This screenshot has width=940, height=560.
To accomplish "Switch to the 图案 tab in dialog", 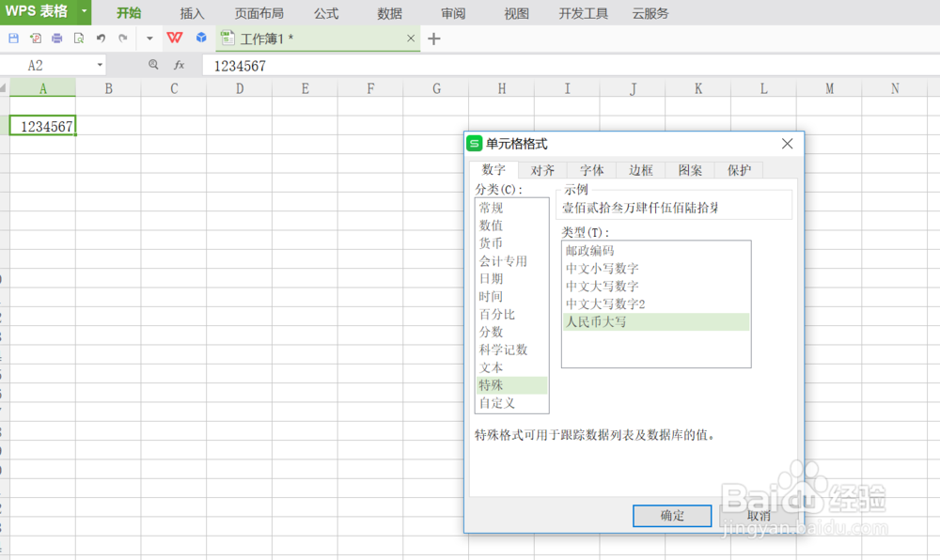I will [690, 170].
